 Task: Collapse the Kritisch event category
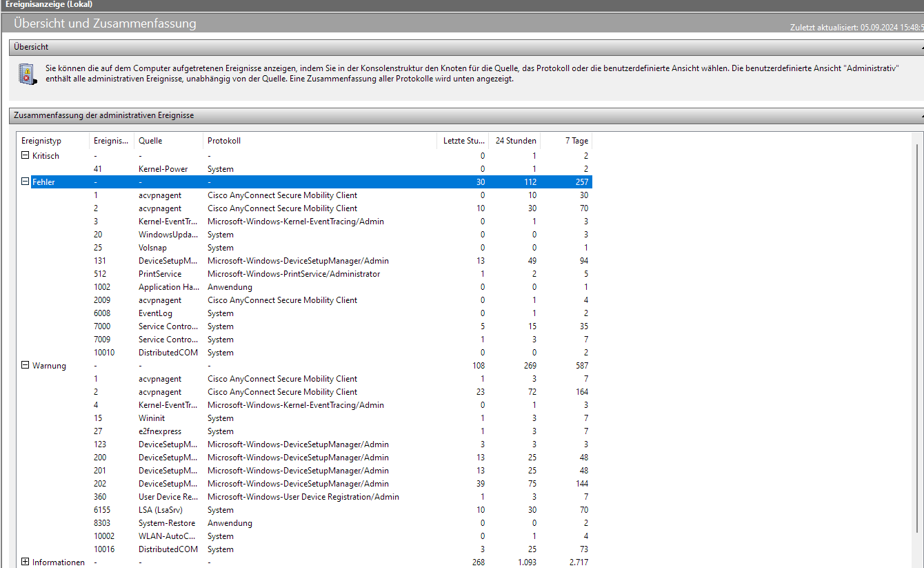click(x=24, y=155)
